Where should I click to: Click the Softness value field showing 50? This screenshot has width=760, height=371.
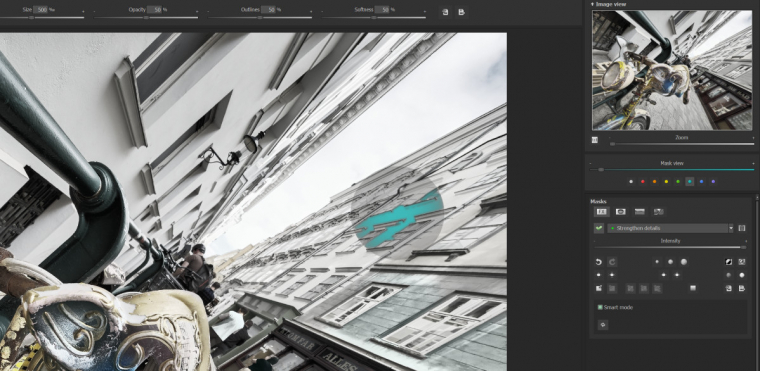point(382,9)
